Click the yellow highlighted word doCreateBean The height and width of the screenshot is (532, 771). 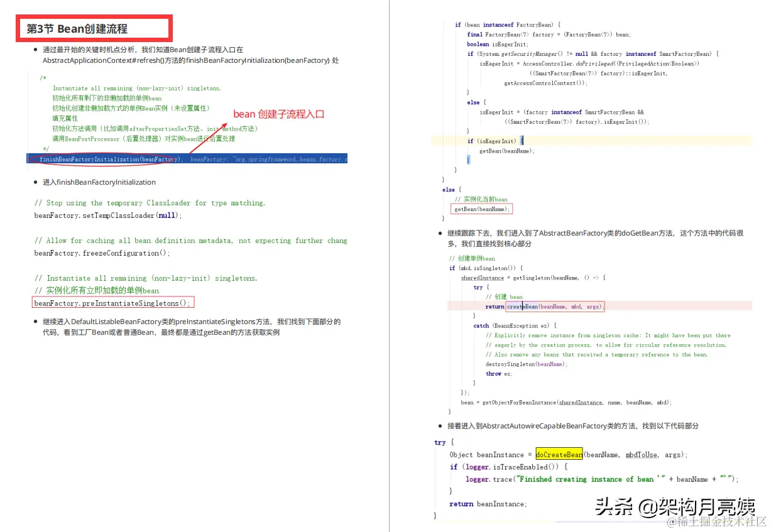point(559,455)
